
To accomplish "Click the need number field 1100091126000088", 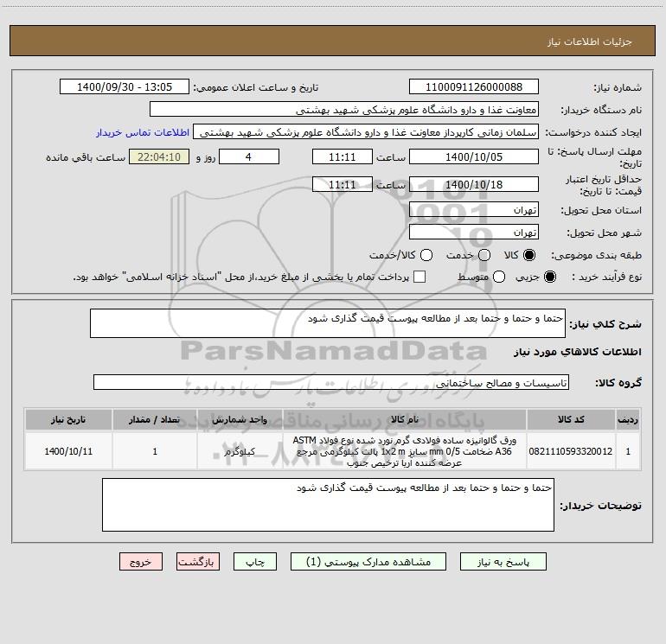I will click(x=474, y=87).
